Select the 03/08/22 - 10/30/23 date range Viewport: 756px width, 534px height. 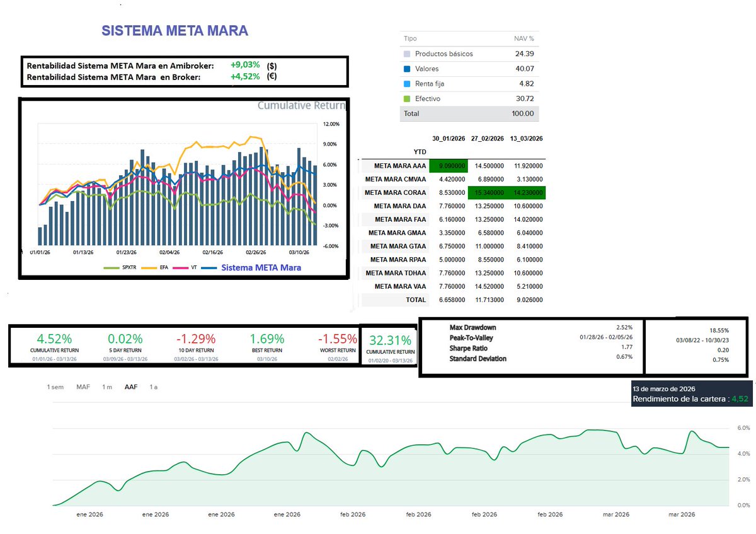(701, 340)
